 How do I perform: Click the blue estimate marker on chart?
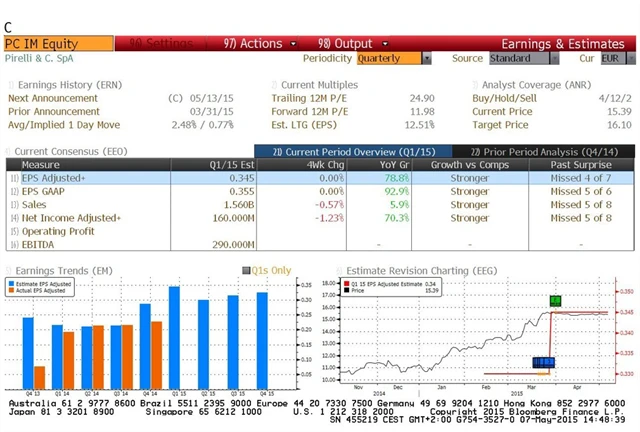click(x=543, y=362)
